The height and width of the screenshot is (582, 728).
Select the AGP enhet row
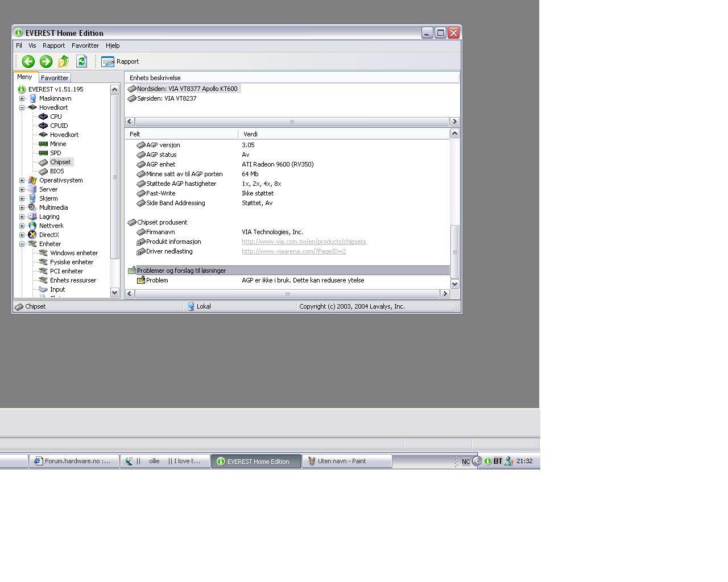[x=288, y=164]
